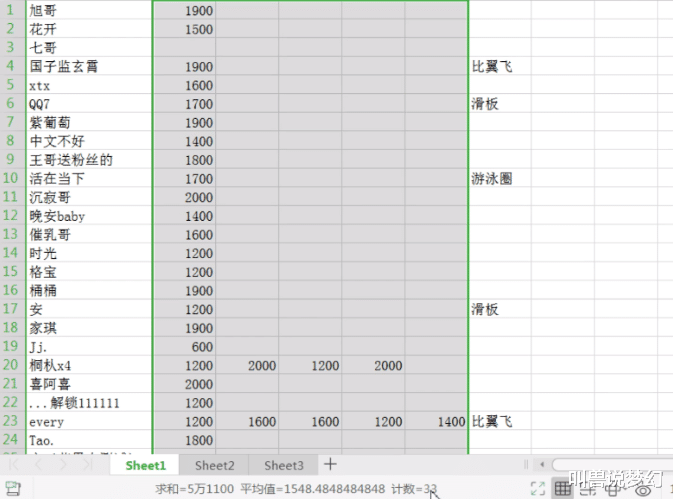Select the cell containing xtx
The width and height of the screenshot is (673, 500).
click(x=89, y=85)
